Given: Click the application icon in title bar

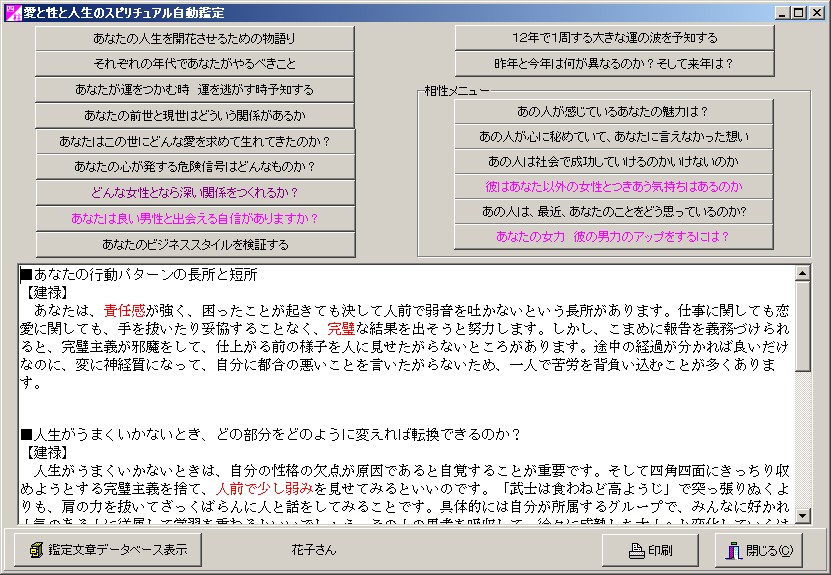Looking at the screenshot, I should click(x=13, y=12).
